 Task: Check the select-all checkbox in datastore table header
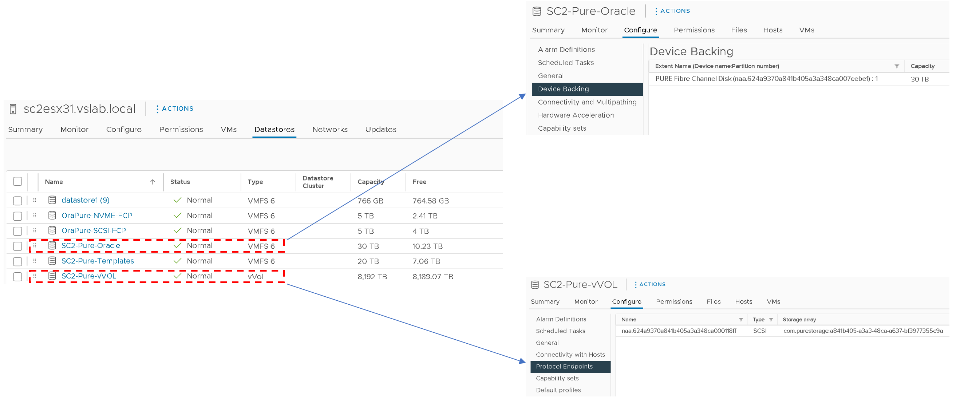pyautogui.click(x=17, y=182)
